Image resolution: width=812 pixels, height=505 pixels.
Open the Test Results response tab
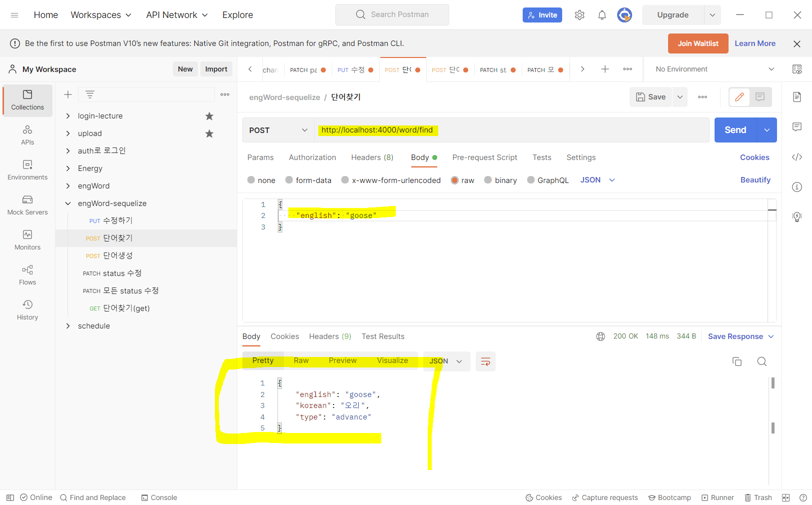(x=383, y=336)
